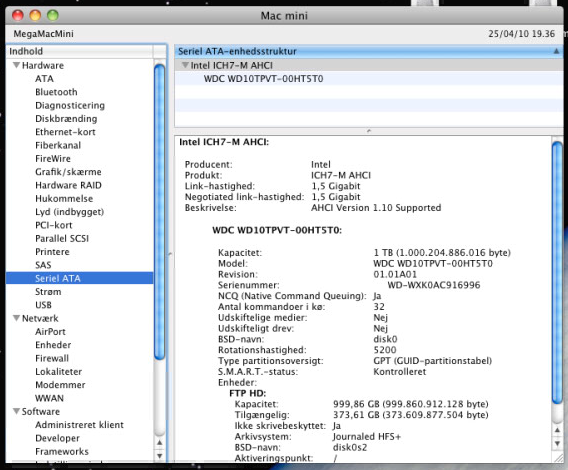
Task: Click the vertical sidebar splitter handle
Action: tap(170, 254)
